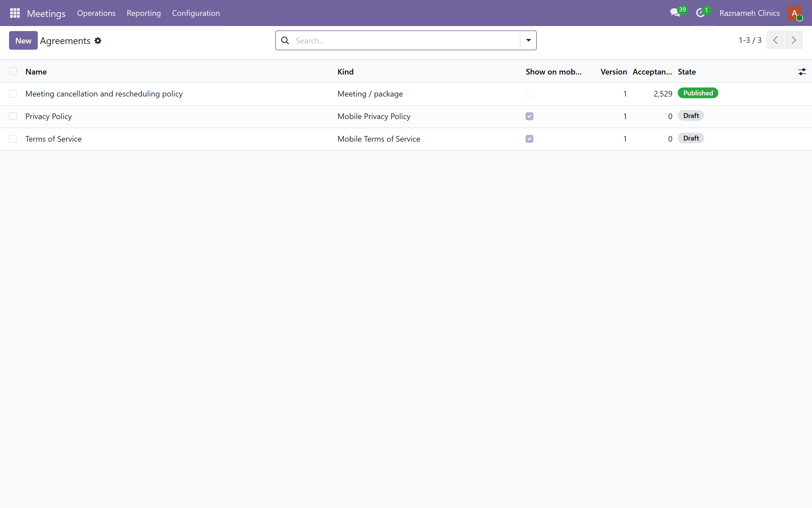Click the Draft badge on Privacy Policy row
This screenshot has width=812, height=508.
691,116
